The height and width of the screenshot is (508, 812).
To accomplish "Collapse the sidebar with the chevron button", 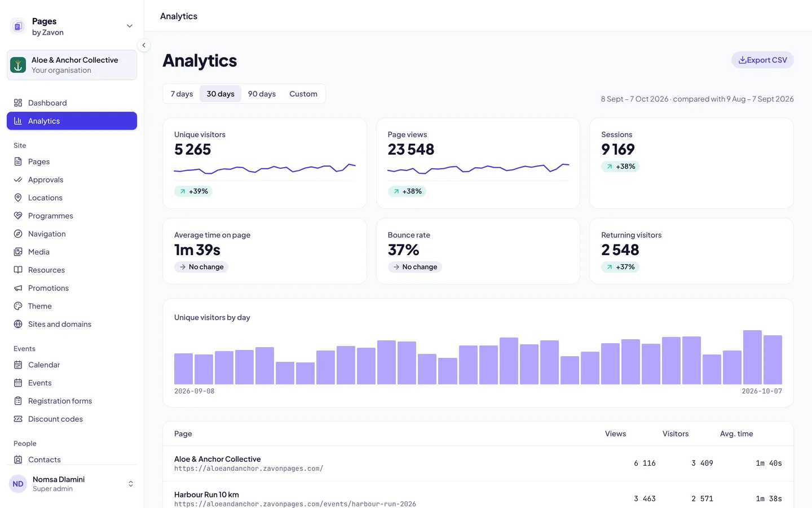I will [144, 45].
